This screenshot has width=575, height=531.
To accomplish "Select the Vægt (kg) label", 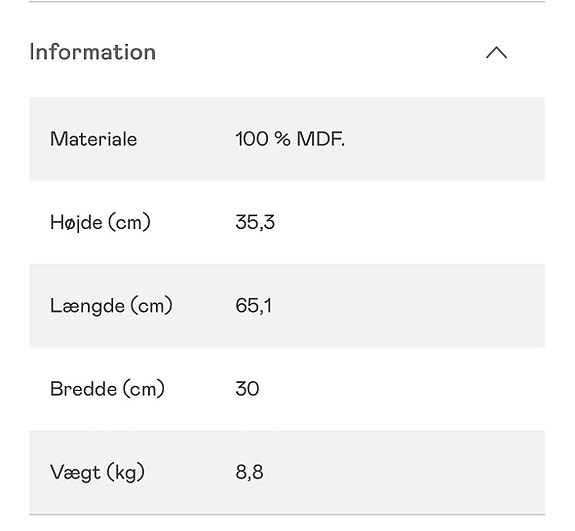I will [98, 472].
